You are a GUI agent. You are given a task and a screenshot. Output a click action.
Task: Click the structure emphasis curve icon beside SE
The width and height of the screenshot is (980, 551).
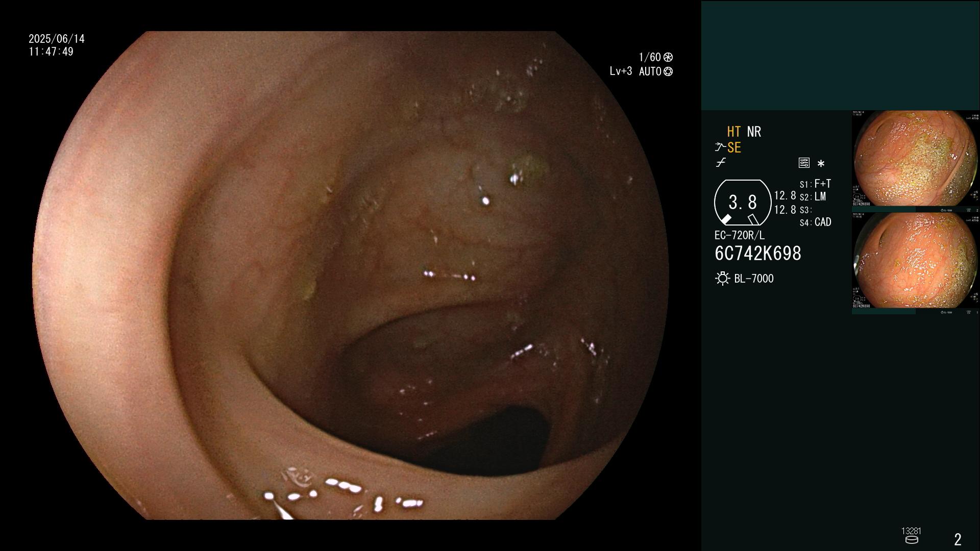coord(720,147)
